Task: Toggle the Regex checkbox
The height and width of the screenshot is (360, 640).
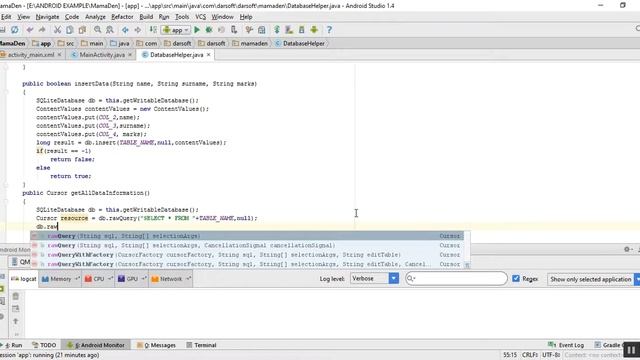Action: point(516,278)
